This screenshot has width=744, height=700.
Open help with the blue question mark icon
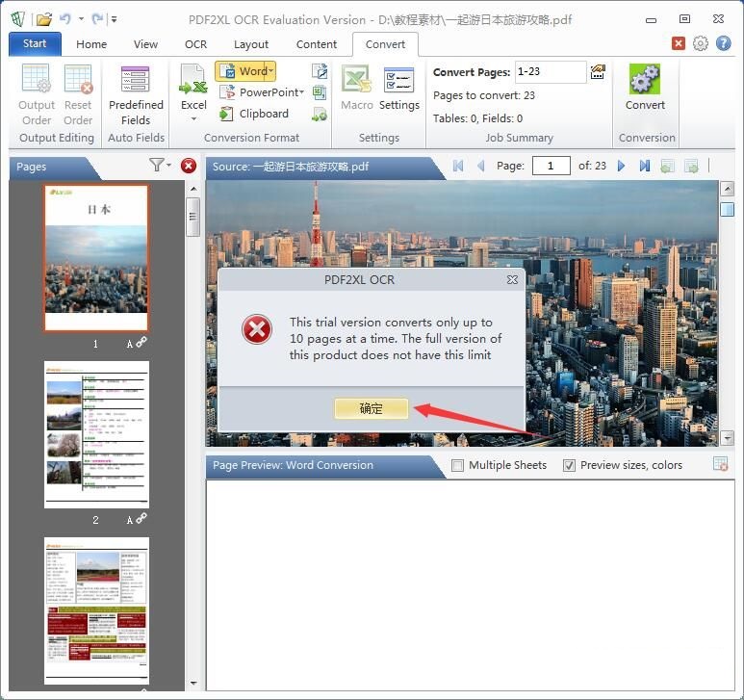pos(723,43)
